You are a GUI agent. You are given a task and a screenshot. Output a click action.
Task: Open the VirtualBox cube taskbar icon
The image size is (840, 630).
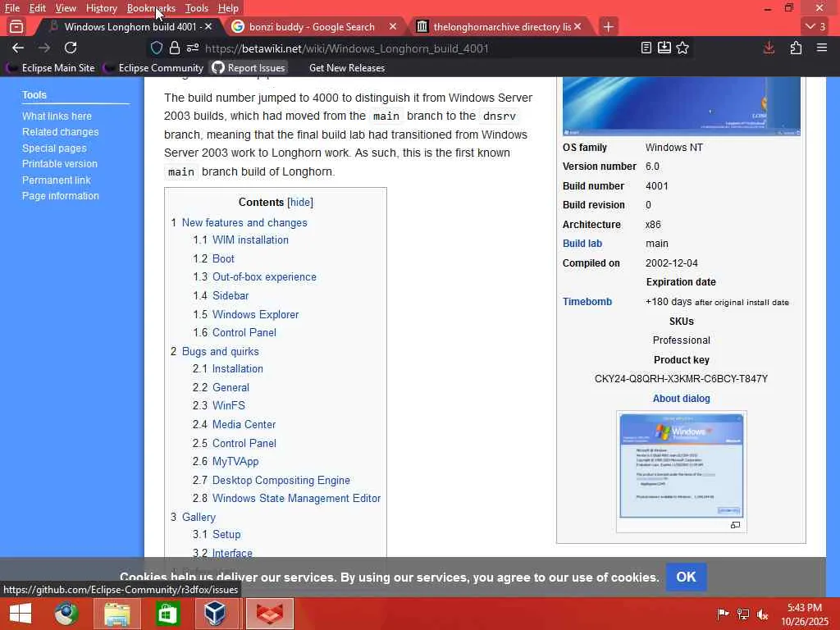(215, 614)
